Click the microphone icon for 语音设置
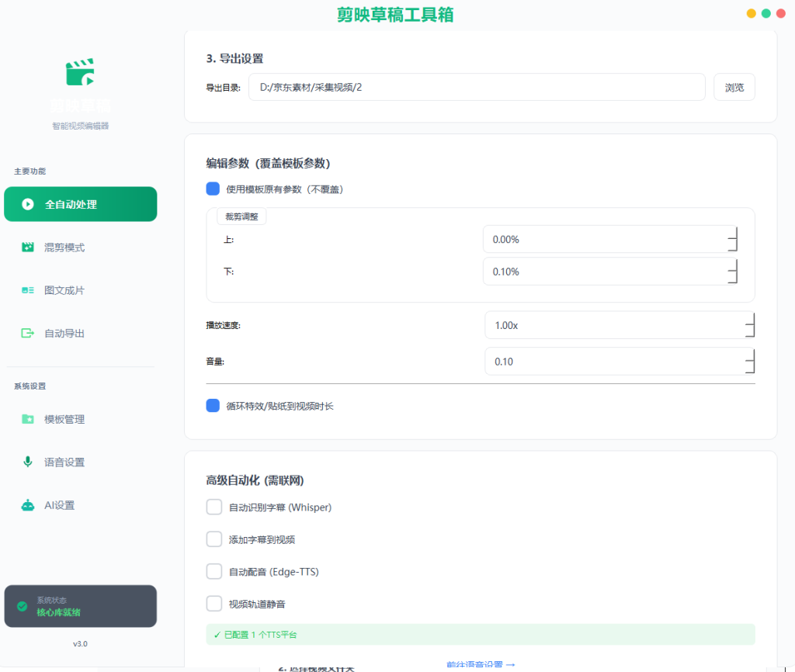This screenshot has height=672, width=795. [28, 462]
